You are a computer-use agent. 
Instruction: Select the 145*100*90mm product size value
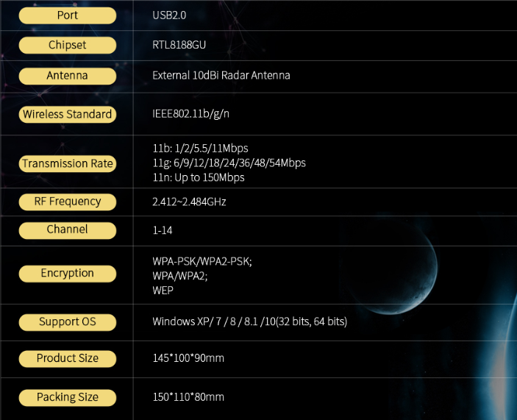pos(188,358)
